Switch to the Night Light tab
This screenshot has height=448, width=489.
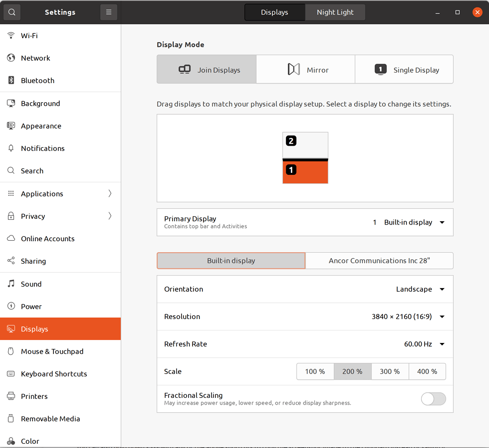[335, 12]
